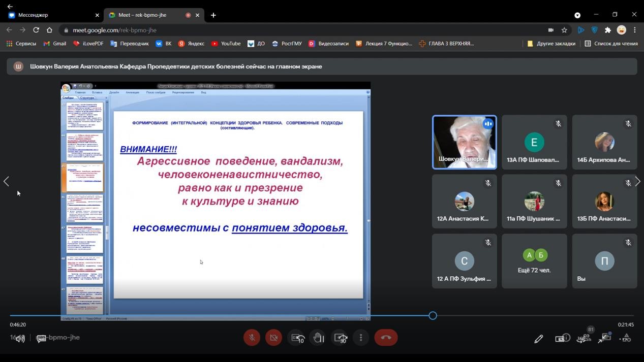Open a new browser tab
644x362 pixels.
click(x=213, y=15)
